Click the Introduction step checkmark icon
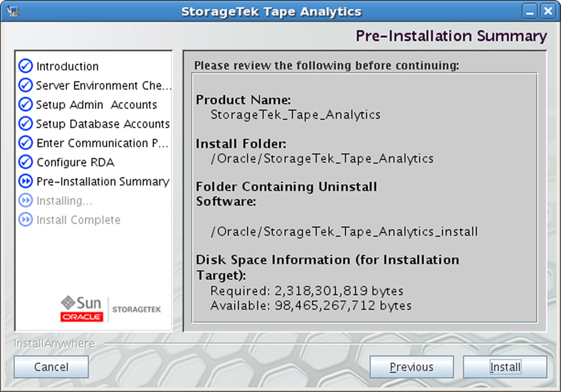 26,66
